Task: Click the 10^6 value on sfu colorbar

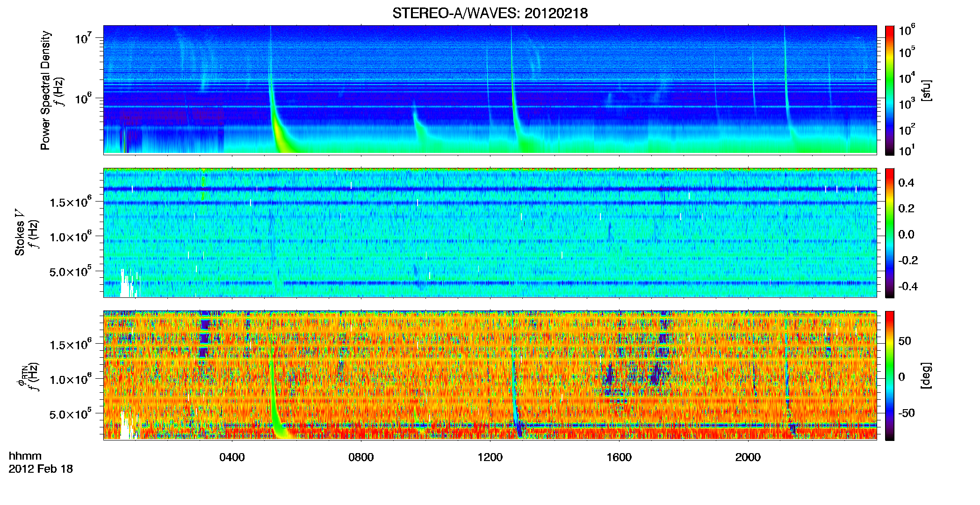Action: pyautogui.click(x=907, y=30)
